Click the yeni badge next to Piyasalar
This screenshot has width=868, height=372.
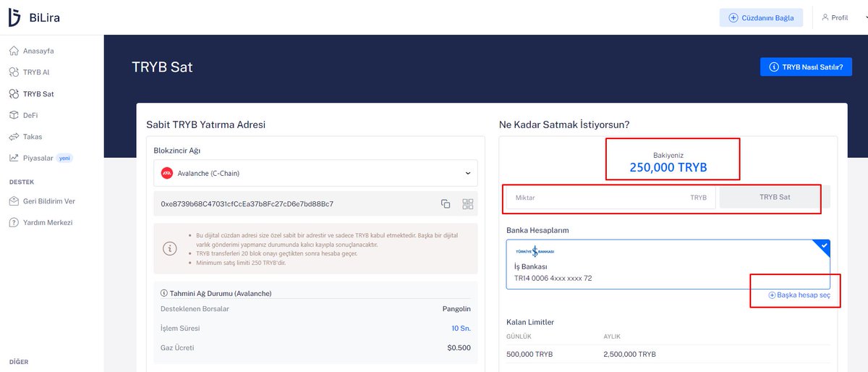coord(65,158)
